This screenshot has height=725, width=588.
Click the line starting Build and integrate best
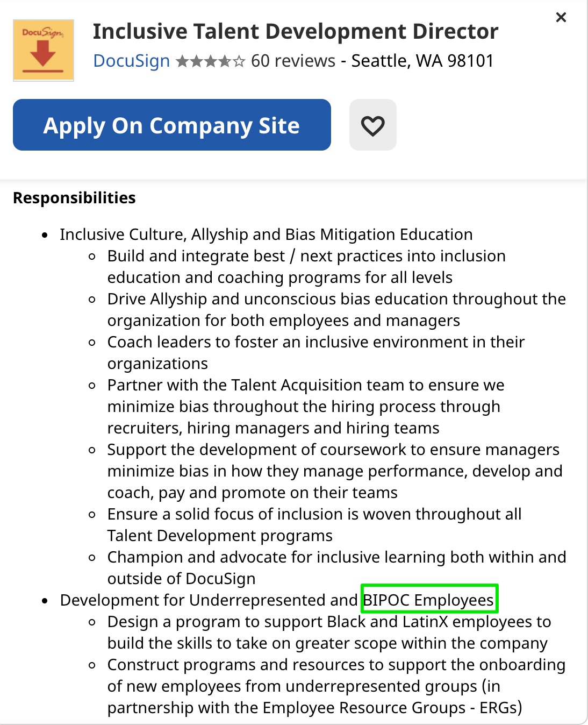tap(306, 256)
